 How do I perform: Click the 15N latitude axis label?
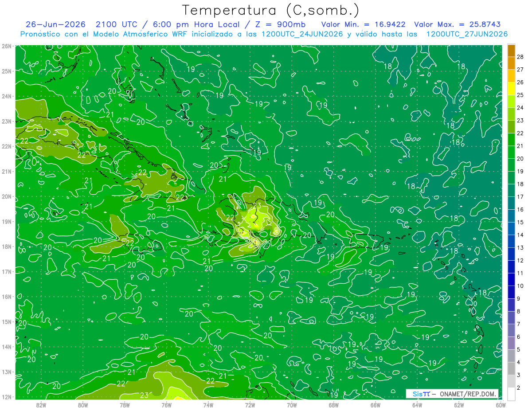pos(7,321)
